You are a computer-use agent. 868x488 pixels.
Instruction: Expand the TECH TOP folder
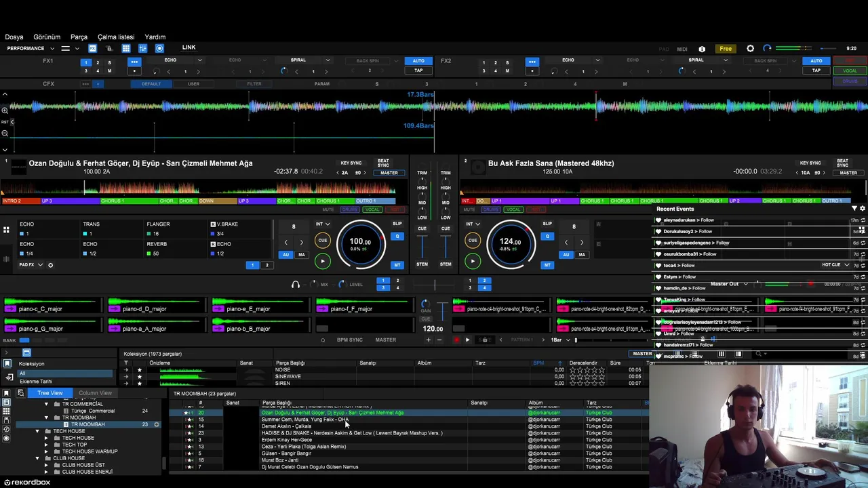coord(47,445)
